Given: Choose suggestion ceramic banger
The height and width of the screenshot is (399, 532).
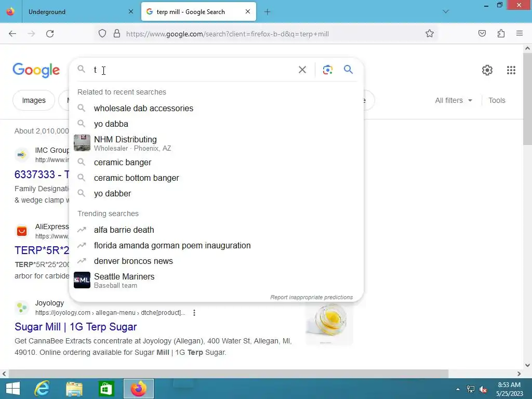Looking at the screenshot, I should coord(217,162).
